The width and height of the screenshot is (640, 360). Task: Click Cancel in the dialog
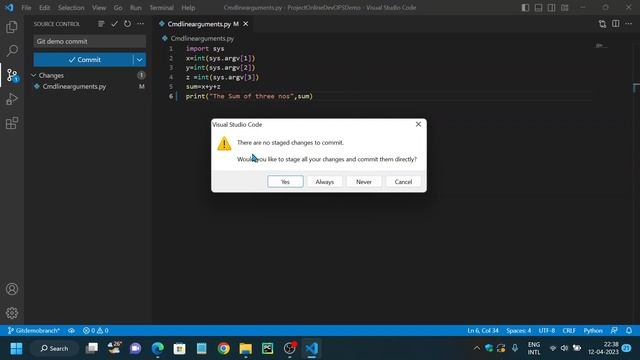[x=403, y=182]
